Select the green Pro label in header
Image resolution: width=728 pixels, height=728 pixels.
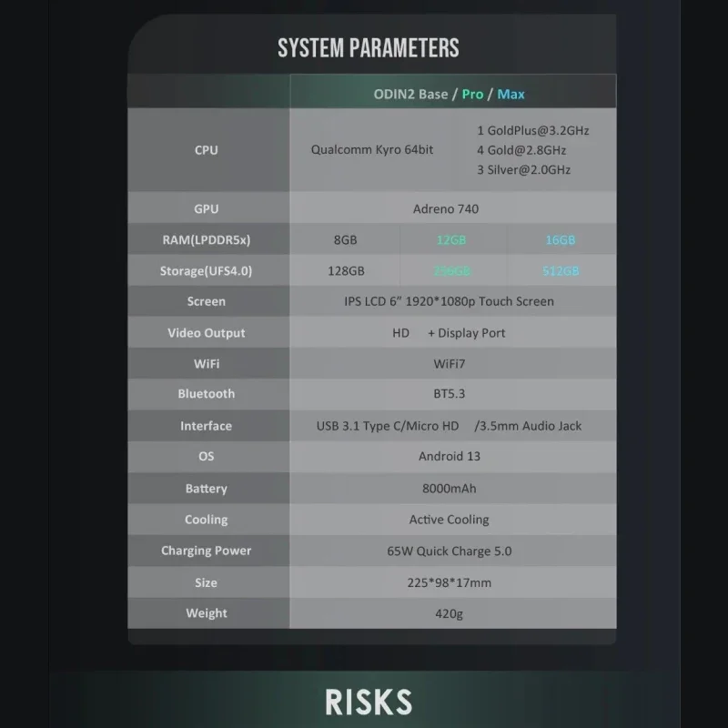point(472,94)
